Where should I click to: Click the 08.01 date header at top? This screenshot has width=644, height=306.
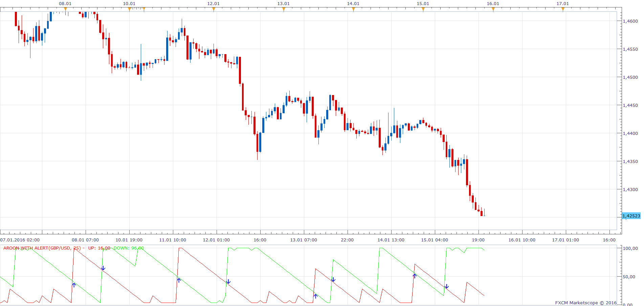65,4
